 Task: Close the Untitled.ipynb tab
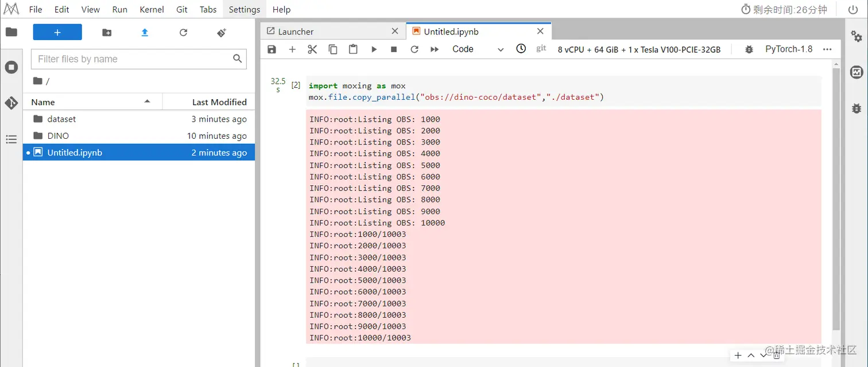point(540,32)
